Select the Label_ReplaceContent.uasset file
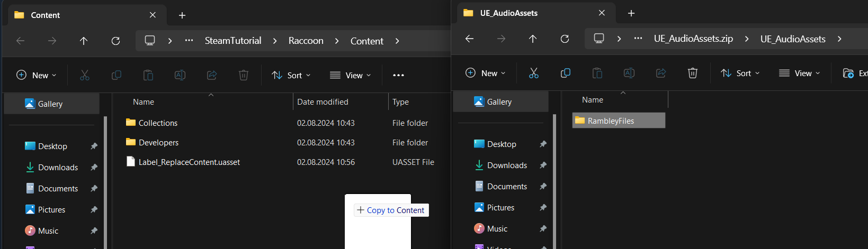This screenshot has height=249, width=868. (189, 162)
